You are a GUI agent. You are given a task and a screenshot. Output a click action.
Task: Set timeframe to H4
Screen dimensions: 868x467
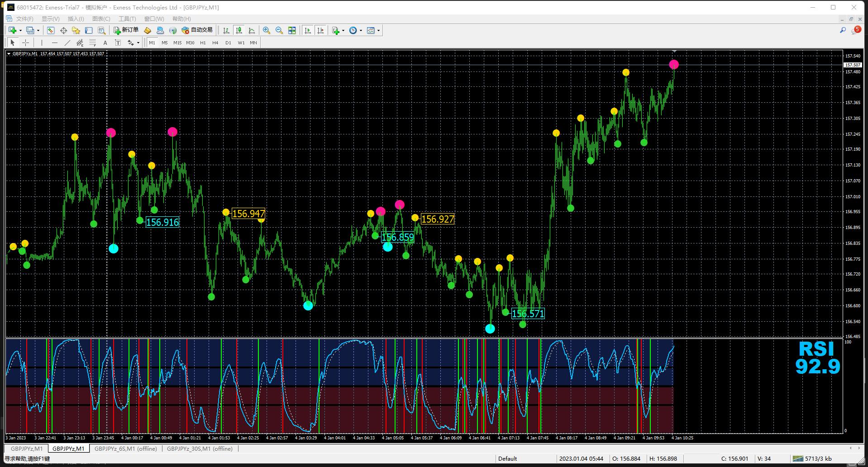(215, 43)
